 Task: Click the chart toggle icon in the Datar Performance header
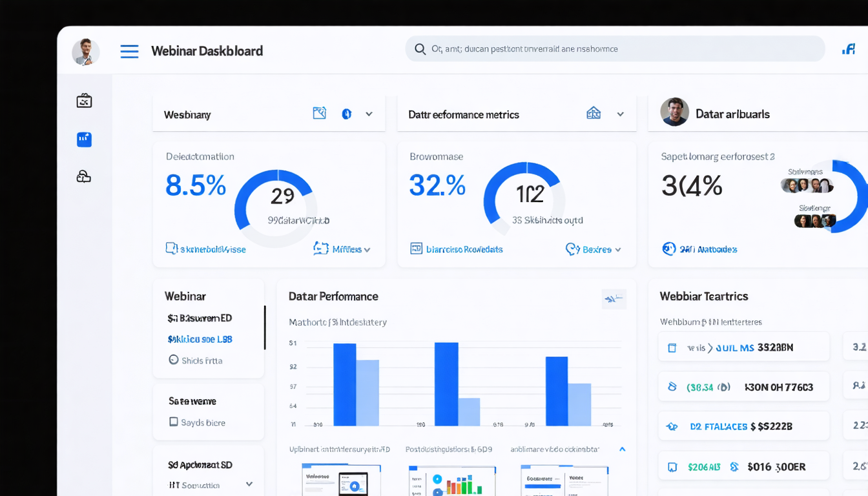(614, 298)
